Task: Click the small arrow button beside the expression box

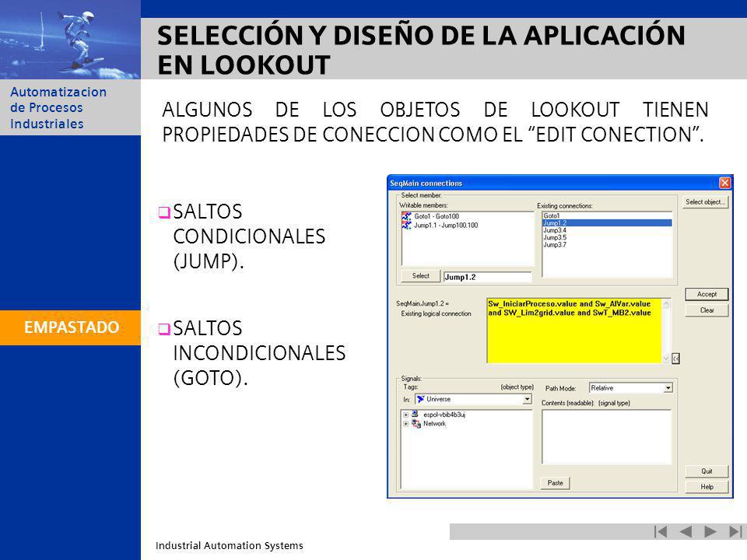Action: [x=675, y=359]
